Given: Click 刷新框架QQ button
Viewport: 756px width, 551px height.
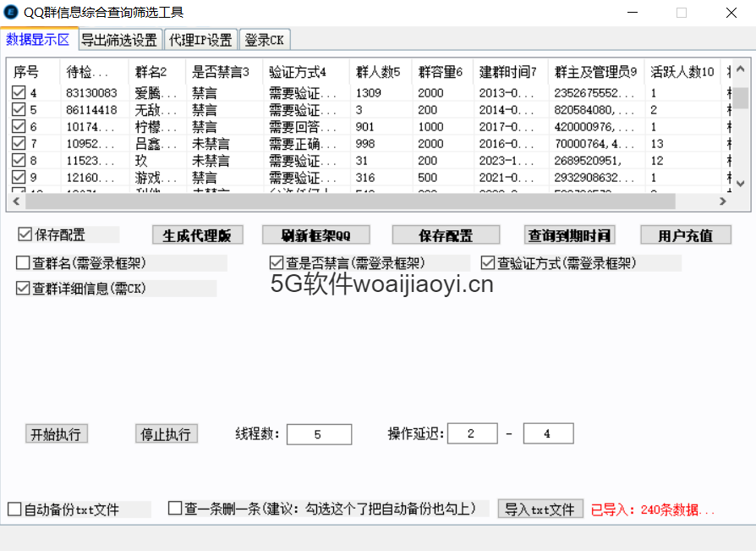Looking at the screenshot, I should tap(315, 235).
